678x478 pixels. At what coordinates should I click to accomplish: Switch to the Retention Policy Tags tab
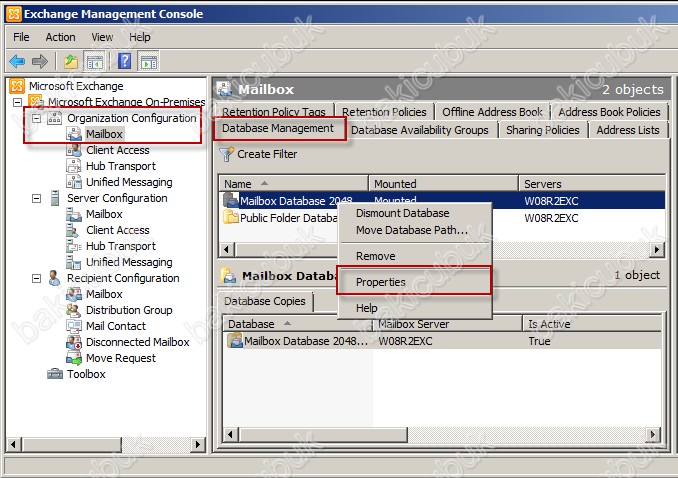tap(274, 112)
